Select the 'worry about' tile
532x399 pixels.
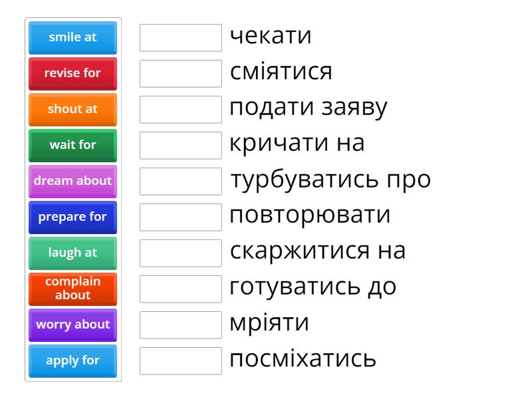[72, 325]
